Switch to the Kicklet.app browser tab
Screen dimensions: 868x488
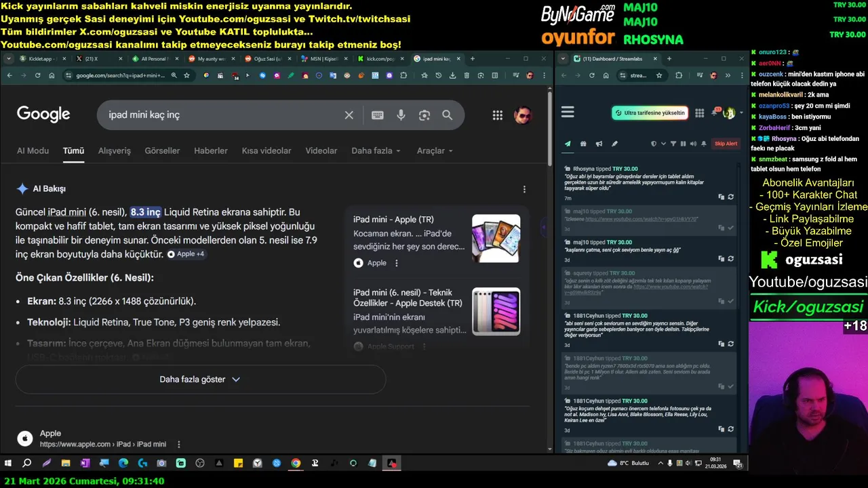point(43,59)
